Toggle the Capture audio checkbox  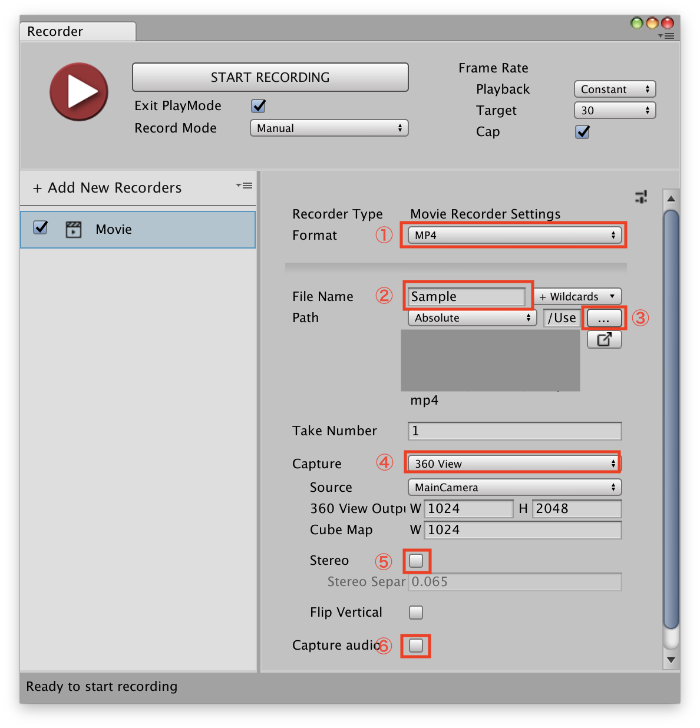coord(415,646)
